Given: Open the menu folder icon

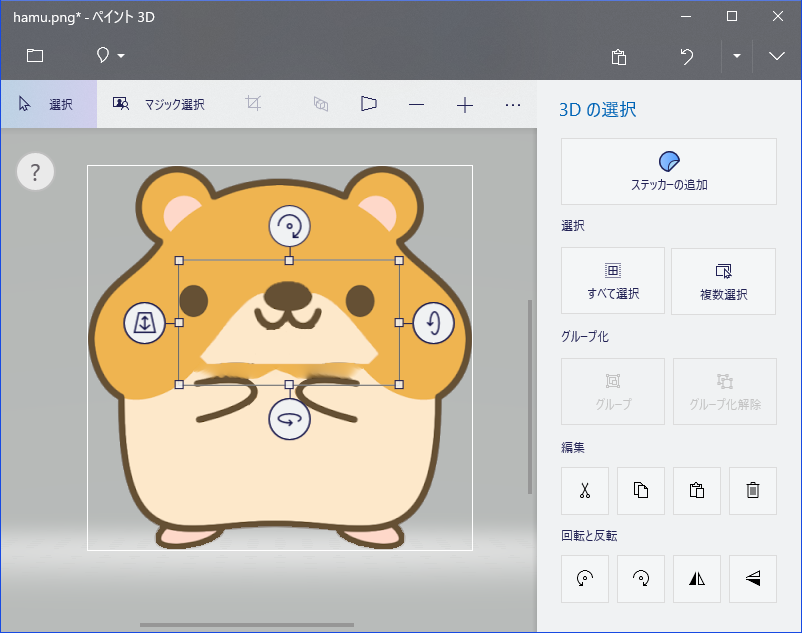Looking at the screenshot, I should (x=35, y=55).
